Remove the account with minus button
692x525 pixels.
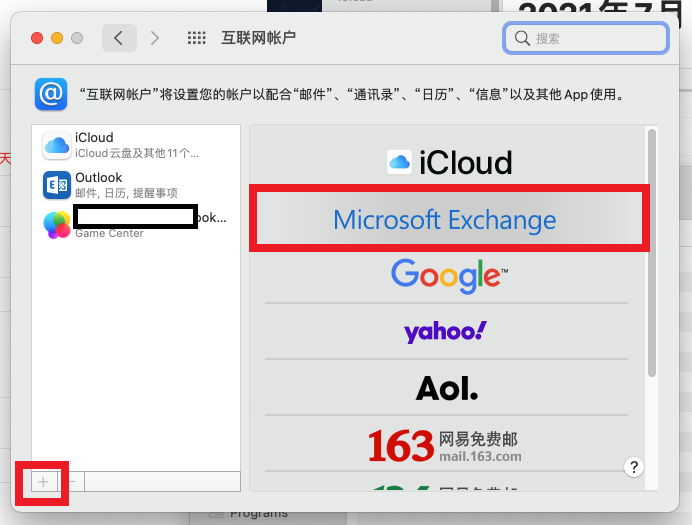(72, 482)
